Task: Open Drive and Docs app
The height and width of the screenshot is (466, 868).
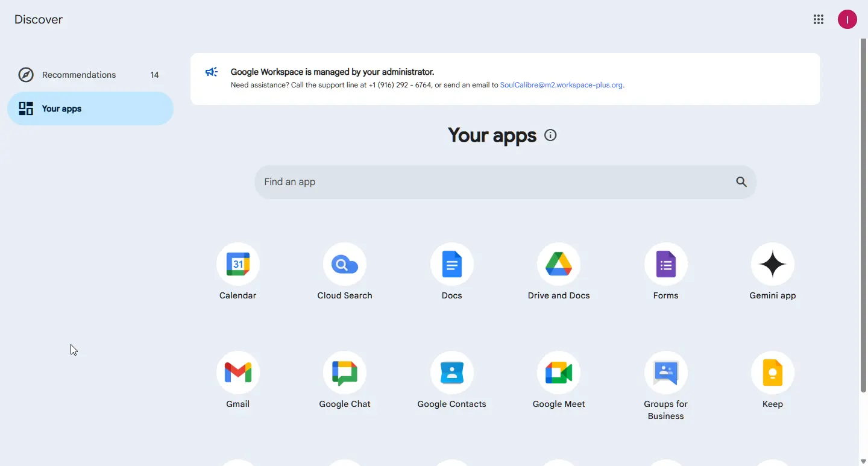Action: [x=559, y=264]
